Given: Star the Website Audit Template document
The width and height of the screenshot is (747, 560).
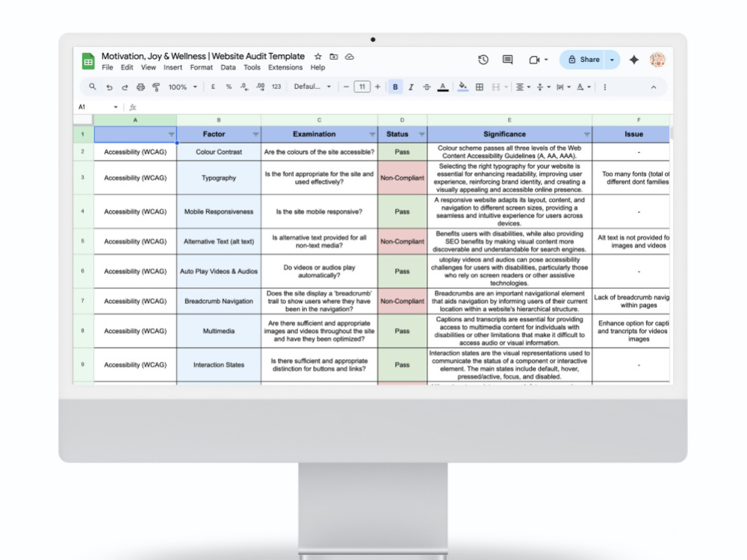Looking at the screenshot, I should (317, 57).
